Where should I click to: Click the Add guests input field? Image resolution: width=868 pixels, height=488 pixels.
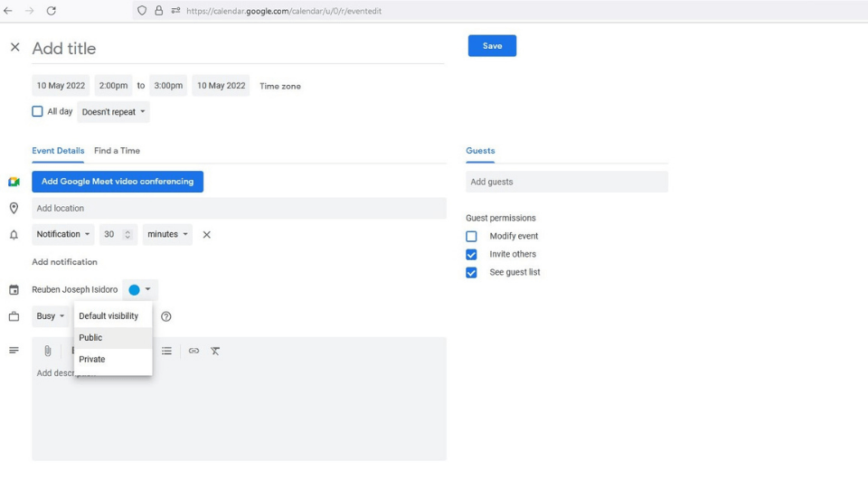tap(567, 182)
